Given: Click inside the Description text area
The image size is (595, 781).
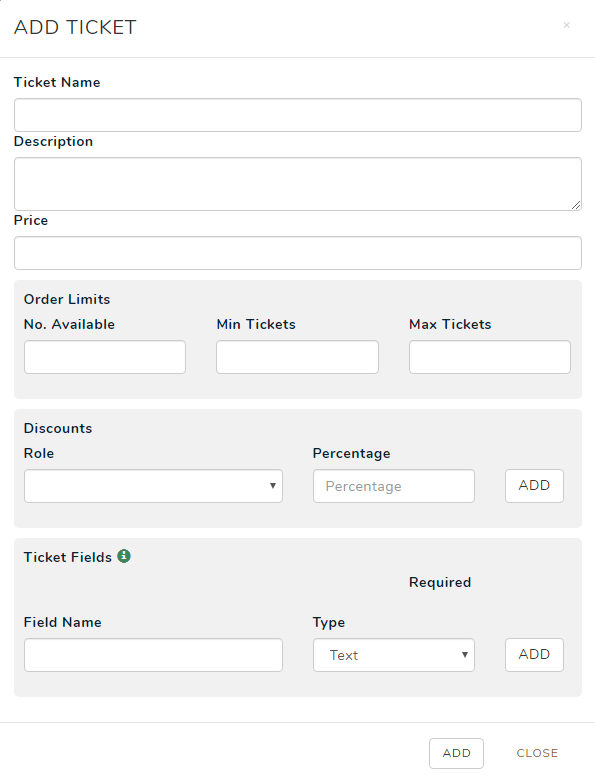Looking at the screenshot, I should tap(298, 184).
